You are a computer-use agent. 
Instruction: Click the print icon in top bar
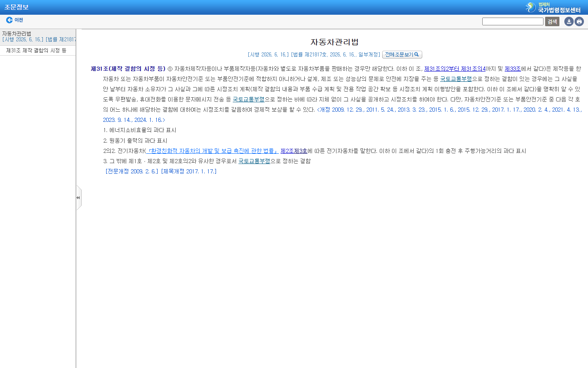pyautogui.click(x=579, y=21)
